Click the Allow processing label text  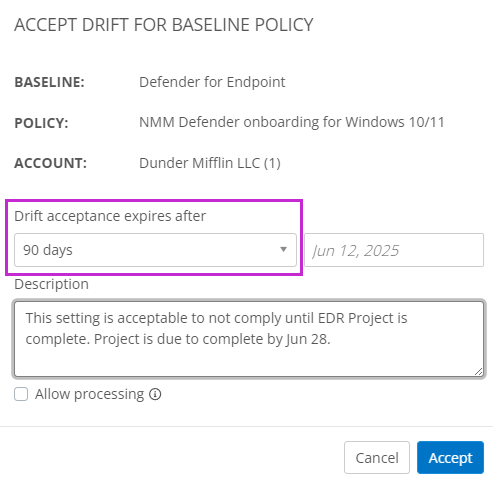[x=90, y=394]
